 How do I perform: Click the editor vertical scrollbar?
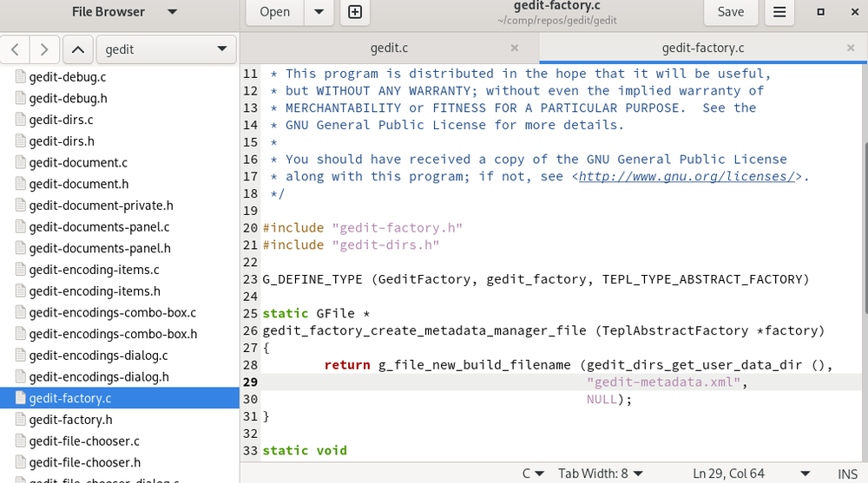[865, 228]
